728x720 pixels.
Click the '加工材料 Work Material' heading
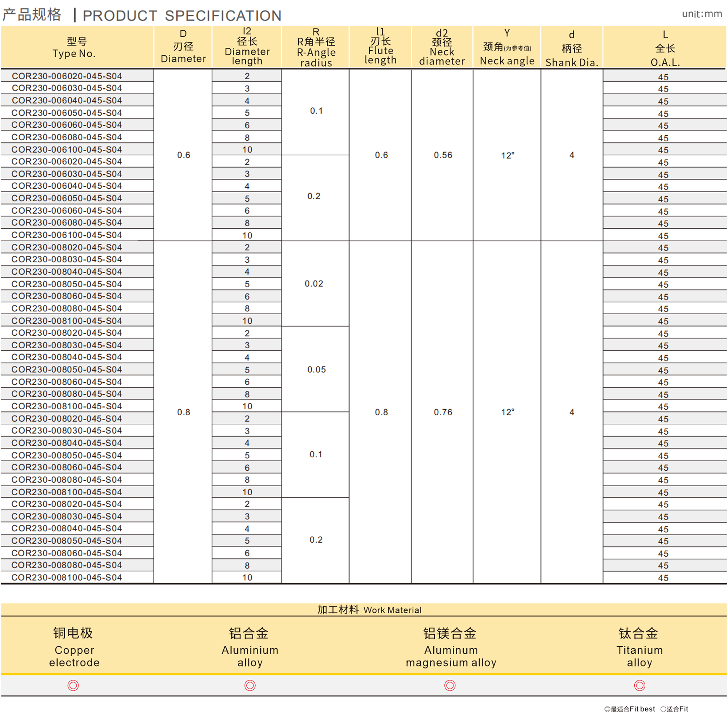[x=369, y=610]
